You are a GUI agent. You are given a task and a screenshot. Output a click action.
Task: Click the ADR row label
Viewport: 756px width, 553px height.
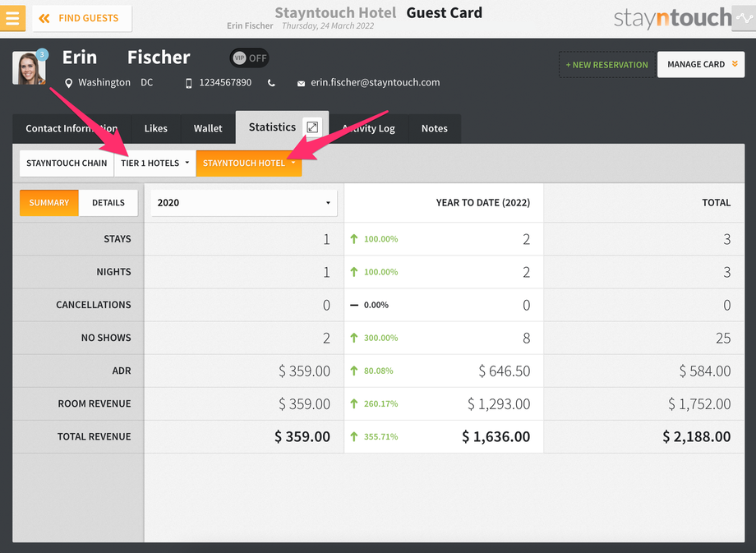click(x=122, y=371)
